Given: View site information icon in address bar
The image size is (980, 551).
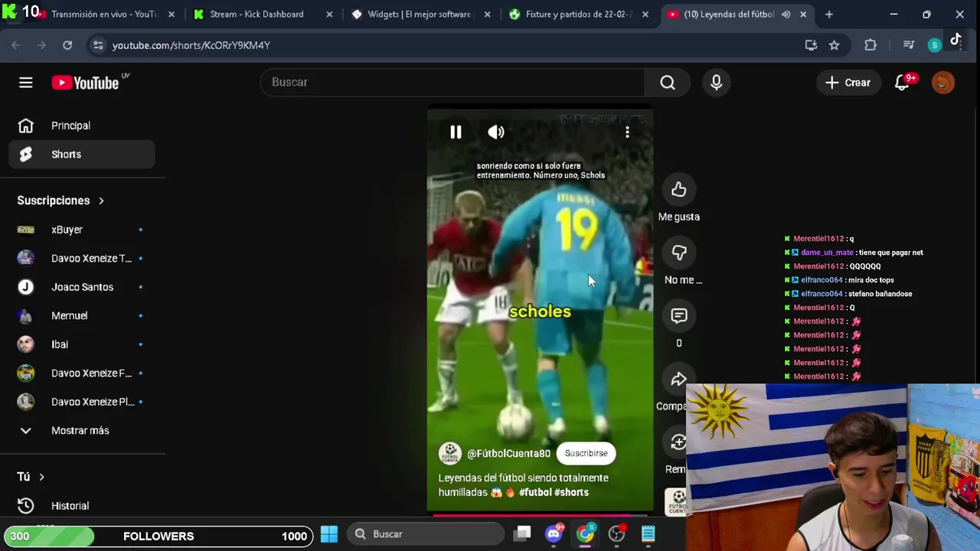Looking at the screenshot, I should pos(98,45).
